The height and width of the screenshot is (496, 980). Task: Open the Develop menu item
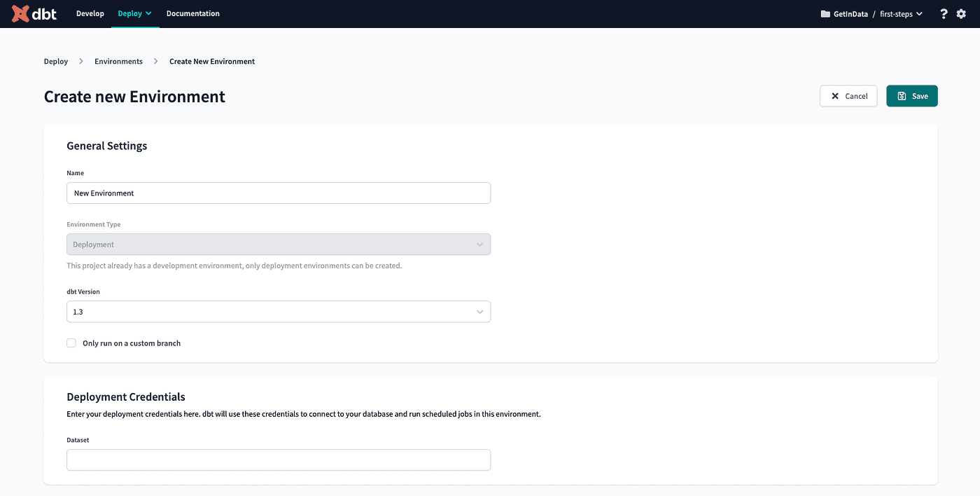[x=90, y=13]
